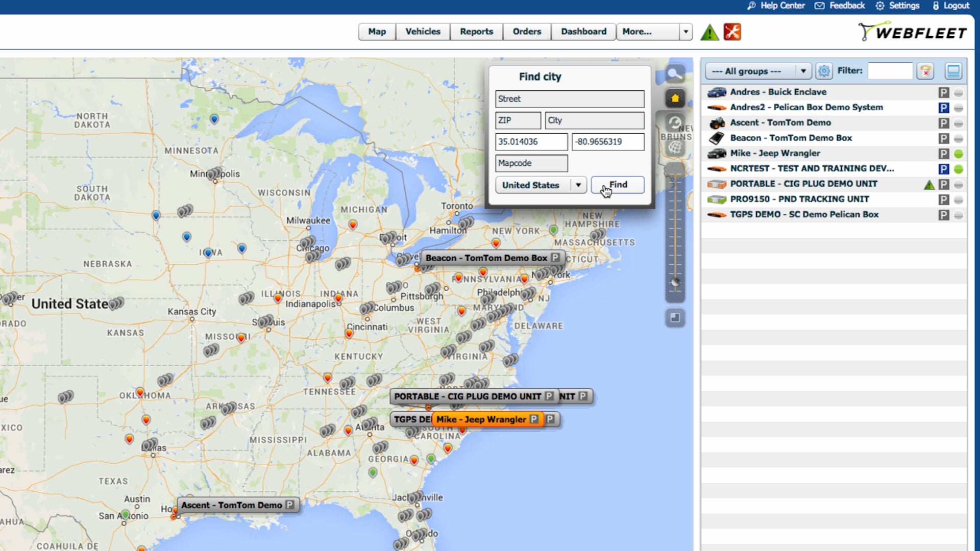Go to the Orders tab
The image size is (980, 551).
point(527,32)
